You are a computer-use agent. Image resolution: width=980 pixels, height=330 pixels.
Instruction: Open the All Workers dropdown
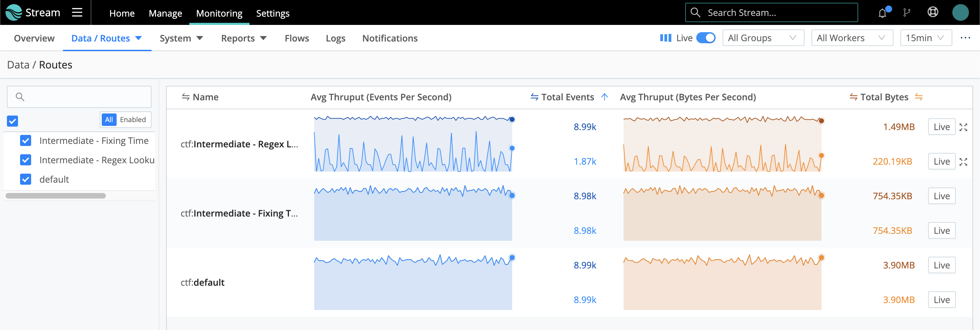851,38
